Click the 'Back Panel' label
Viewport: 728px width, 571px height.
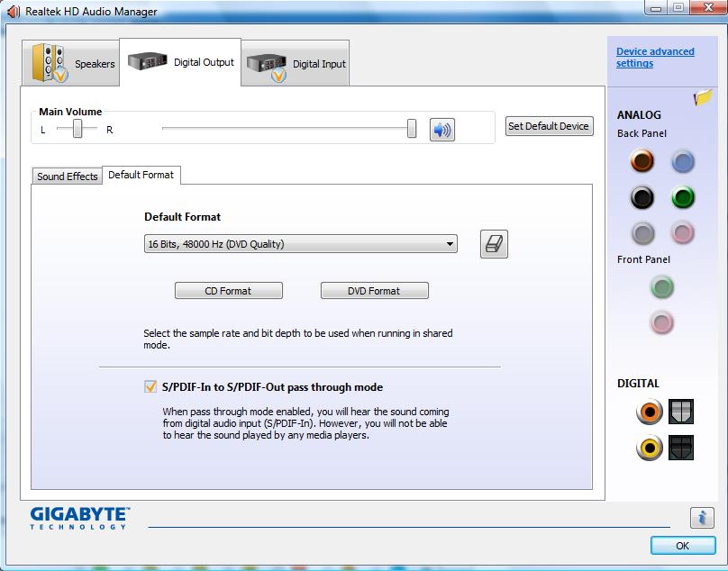[x=642, y=133]
